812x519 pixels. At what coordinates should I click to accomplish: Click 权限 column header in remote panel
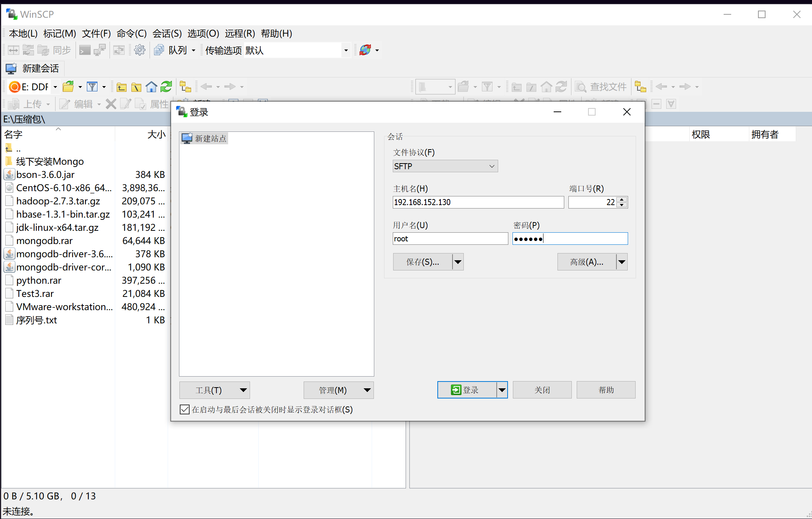[x=719, y=134]
